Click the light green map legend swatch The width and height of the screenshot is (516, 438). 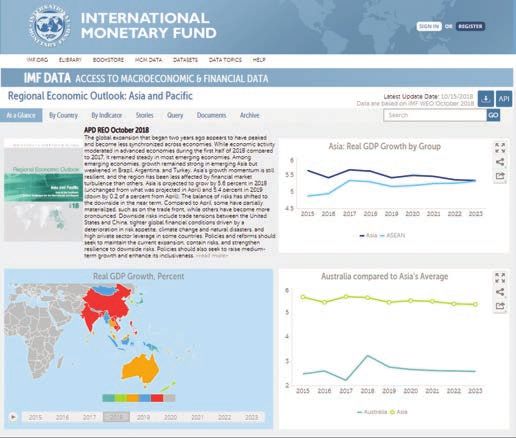point(121,398)
